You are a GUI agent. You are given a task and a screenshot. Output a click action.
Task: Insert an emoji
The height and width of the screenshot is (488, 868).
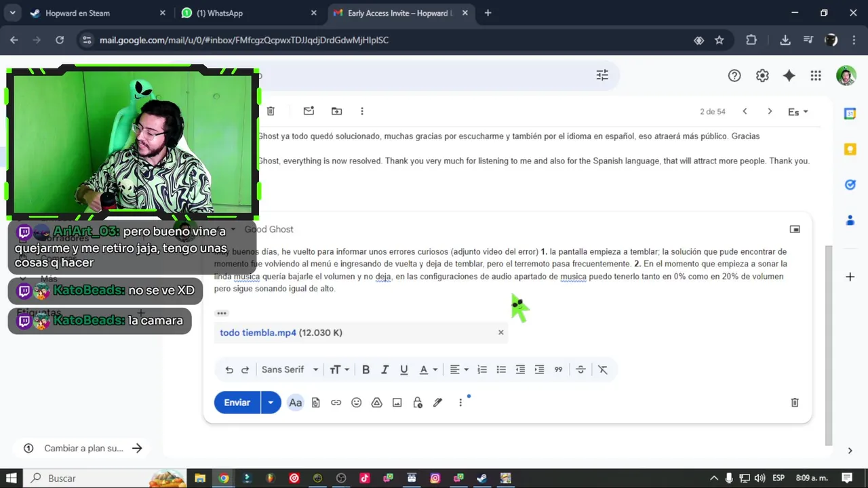(356, 403)
